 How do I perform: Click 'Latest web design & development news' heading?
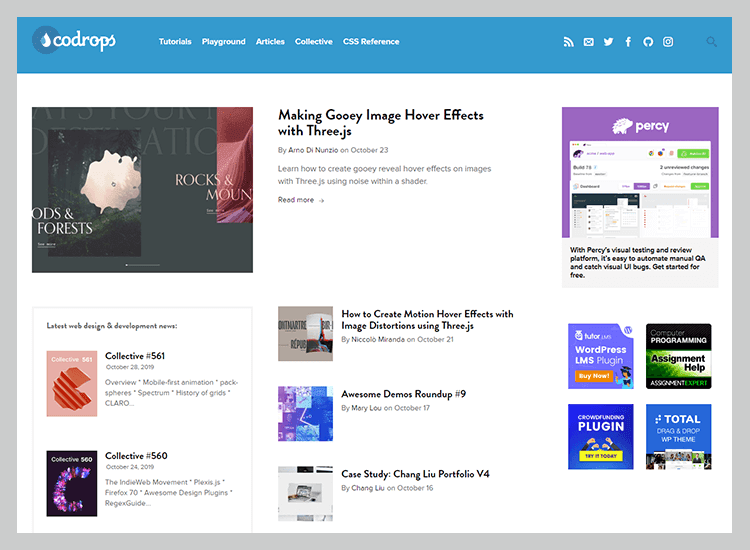click(112, 326)
